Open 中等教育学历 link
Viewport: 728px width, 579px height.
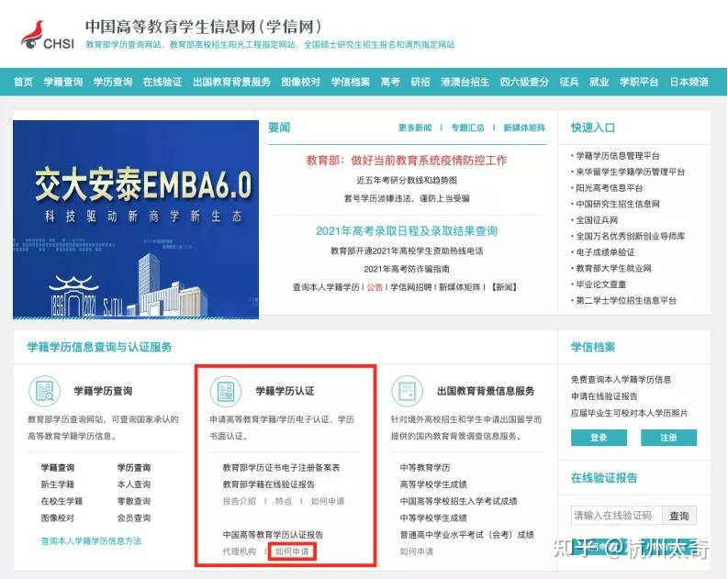coord(425,468)
